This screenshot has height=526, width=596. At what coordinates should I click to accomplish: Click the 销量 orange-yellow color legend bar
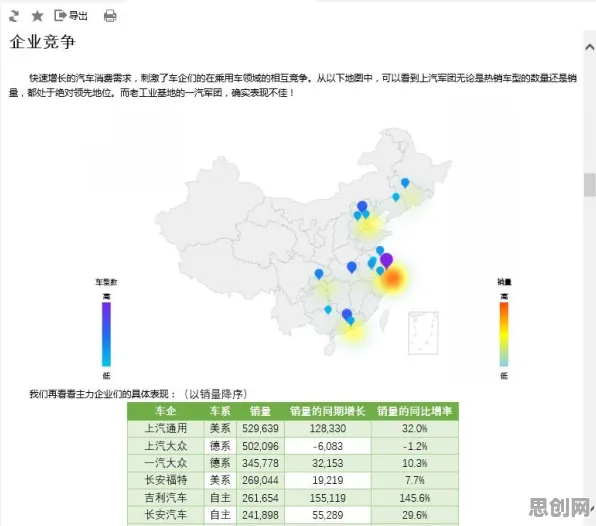(x=504, y=334)
